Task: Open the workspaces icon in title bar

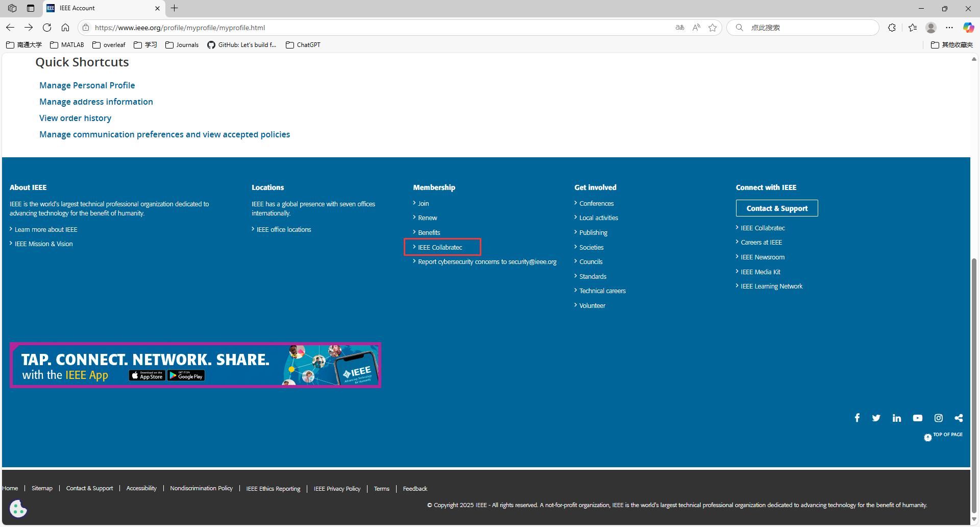Action: [x=12, y=8]
